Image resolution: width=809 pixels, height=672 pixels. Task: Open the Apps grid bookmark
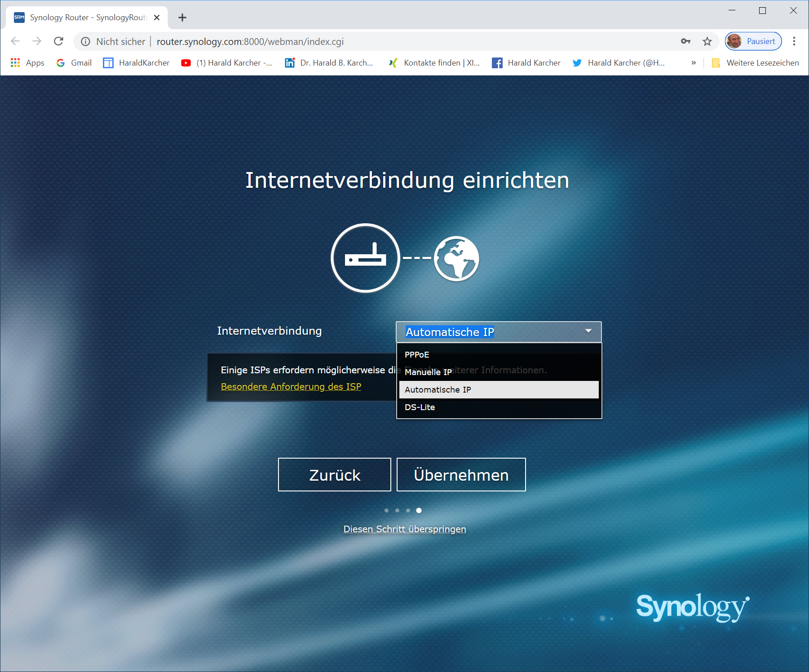pos(27,63)
